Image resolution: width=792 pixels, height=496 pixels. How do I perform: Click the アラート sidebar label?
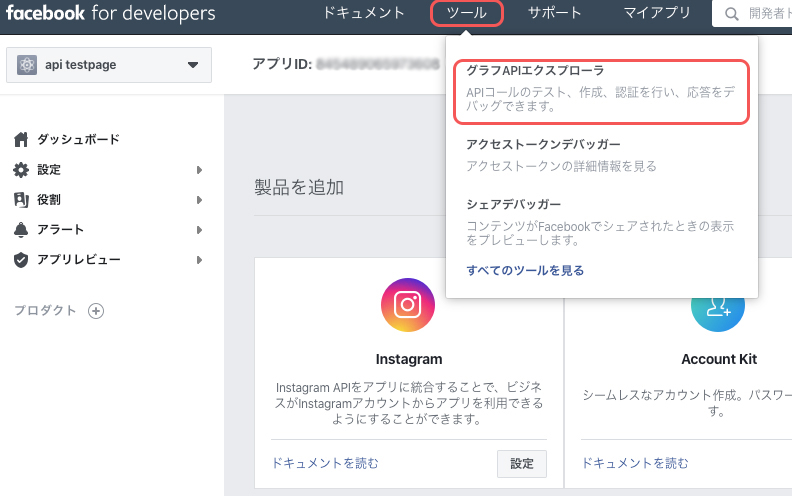point(61,230)
